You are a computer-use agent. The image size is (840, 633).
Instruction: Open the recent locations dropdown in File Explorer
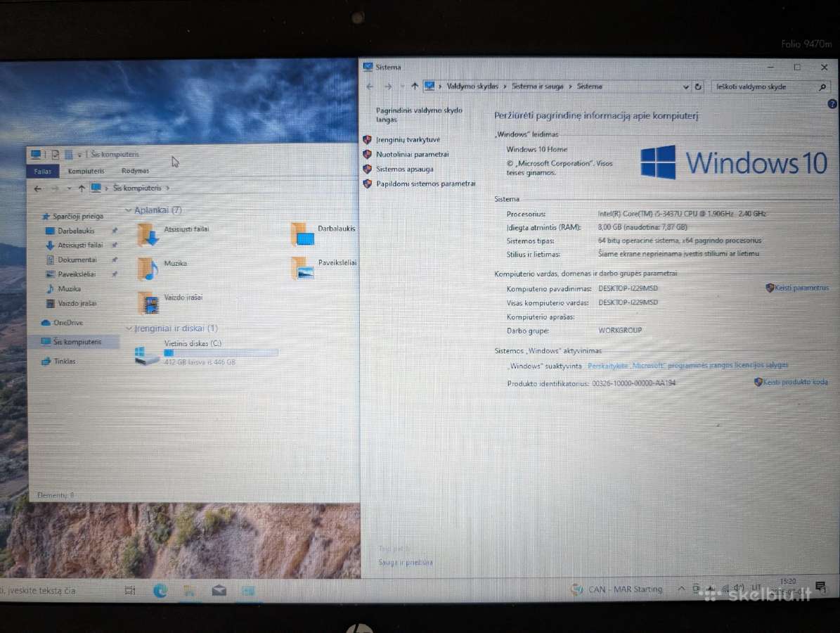pos(69,188)
